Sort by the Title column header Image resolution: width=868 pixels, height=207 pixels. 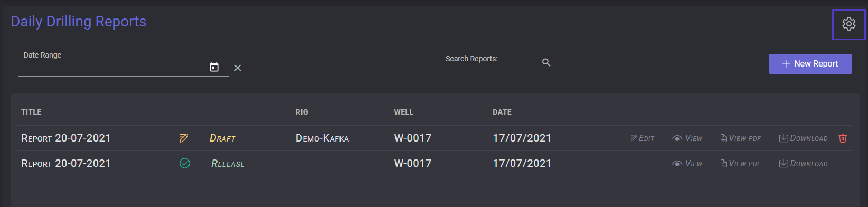(x=31, y=112)
